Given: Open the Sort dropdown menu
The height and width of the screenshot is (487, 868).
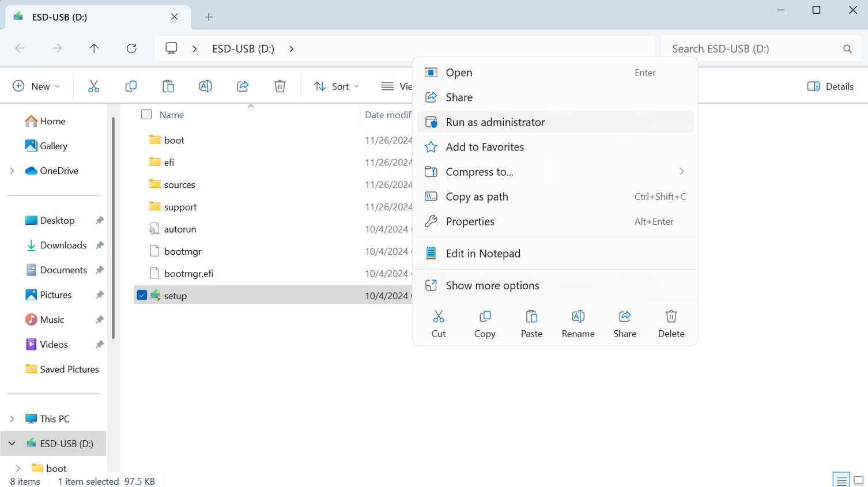Looking at the screenshot, I should pos(336,86).
